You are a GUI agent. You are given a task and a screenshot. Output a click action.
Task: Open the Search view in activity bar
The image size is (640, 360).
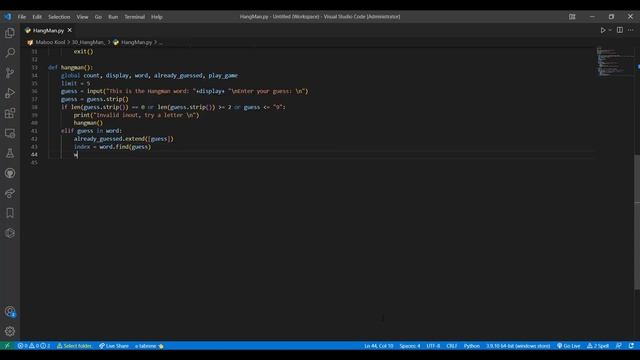point(10,53)
